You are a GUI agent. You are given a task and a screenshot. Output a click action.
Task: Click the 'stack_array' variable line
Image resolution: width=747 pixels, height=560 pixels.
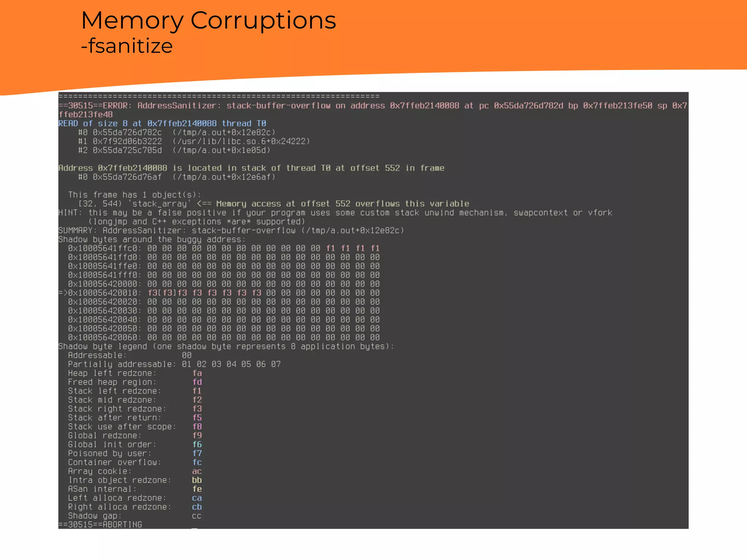(274, 204)
